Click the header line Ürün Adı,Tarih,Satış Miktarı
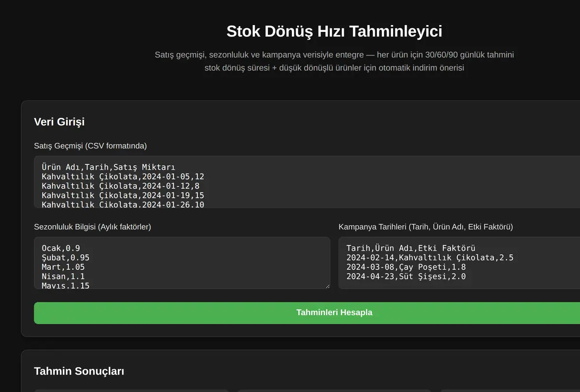This screenshot has height=392, width=580. pos(108,167)
